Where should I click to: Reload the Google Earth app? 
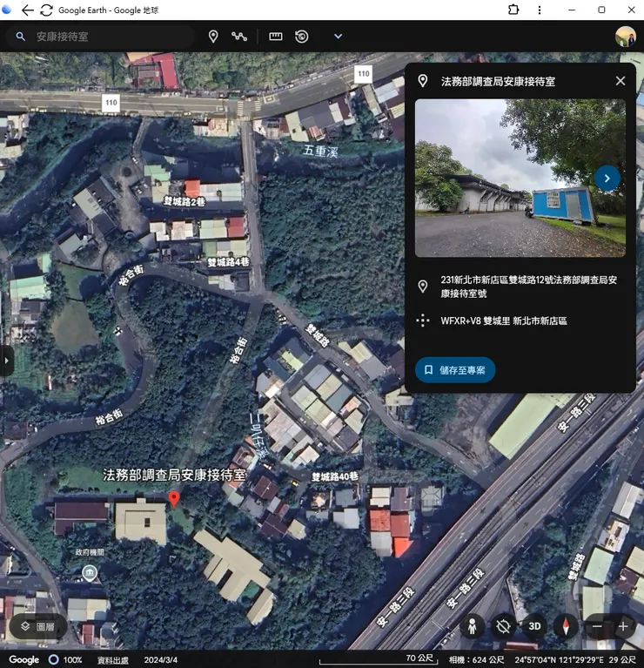click(46, 10)
